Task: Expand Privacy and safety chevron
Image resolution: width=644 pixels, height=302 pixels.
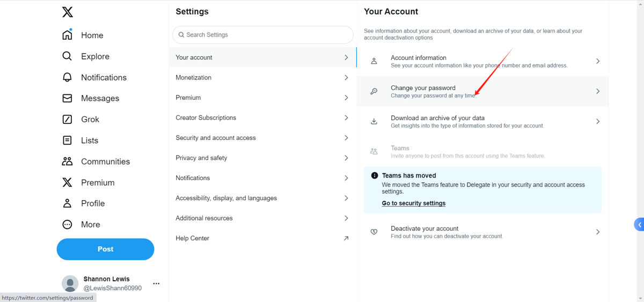Action: (346, 158)
